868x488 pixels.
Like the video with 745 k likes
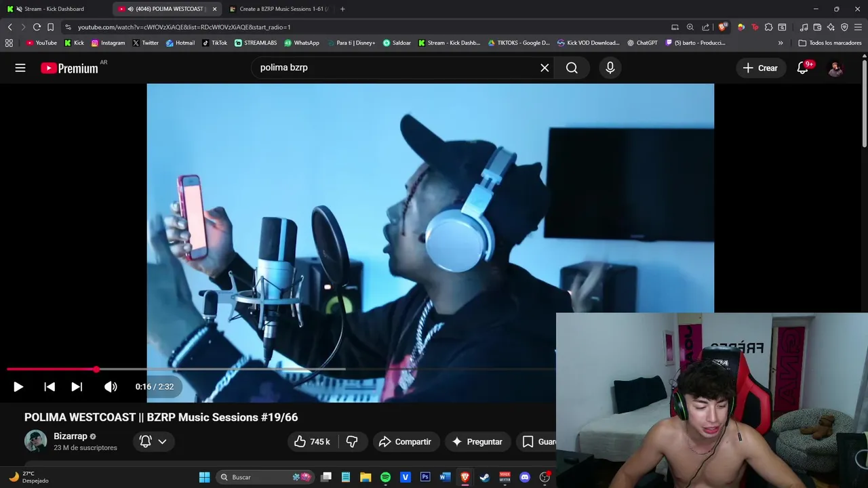(x=312, y=442)
